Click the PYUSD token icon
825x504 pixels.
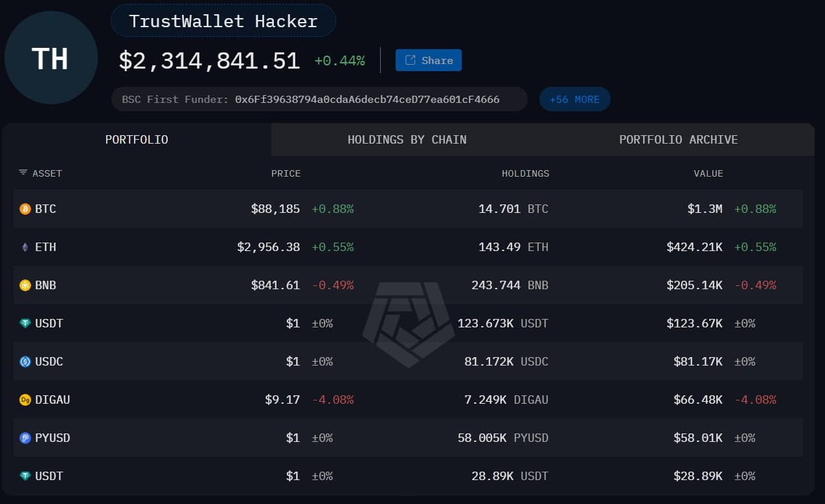(25, 437)
